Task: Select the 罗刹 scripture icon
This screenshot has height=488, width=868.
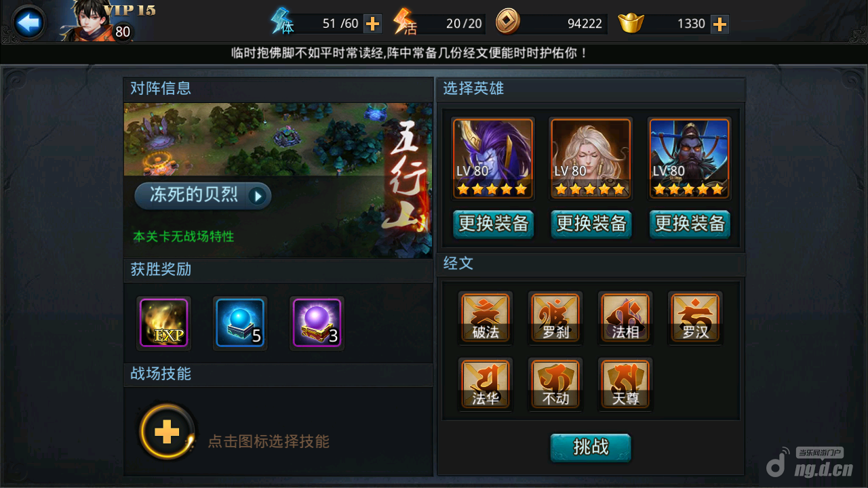Action: point(555,317)
